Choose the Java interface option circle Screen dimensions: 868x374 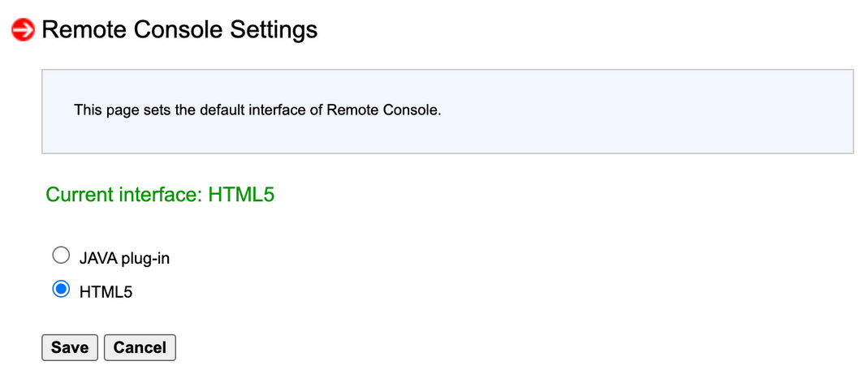[x=61, y=256]
